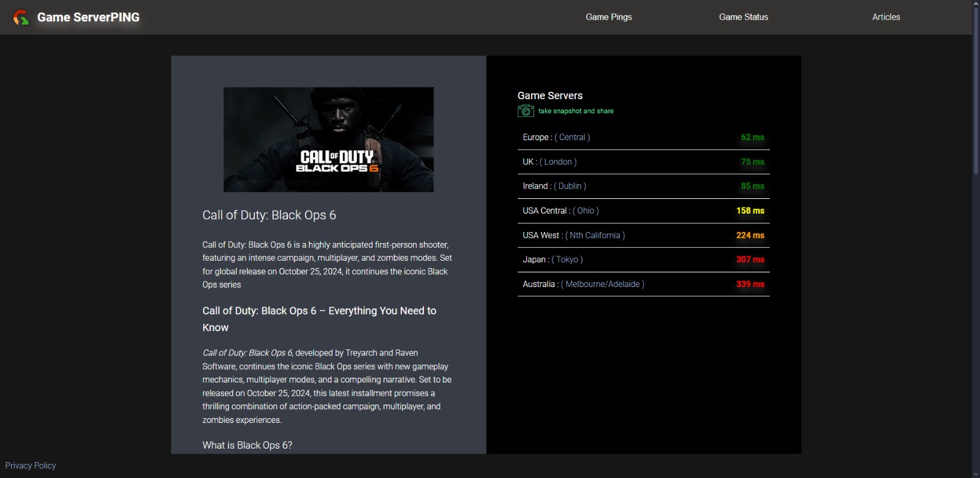980x478 pixels.
Task: Click the Black Ops 6 cover image
Action: click(x=328, y=140)
